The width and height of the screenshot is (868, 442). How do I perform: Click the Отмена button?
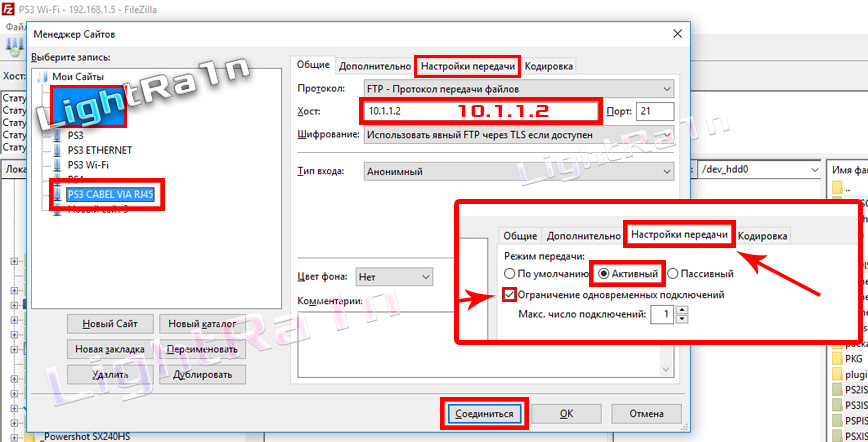(x=646, y=414)
